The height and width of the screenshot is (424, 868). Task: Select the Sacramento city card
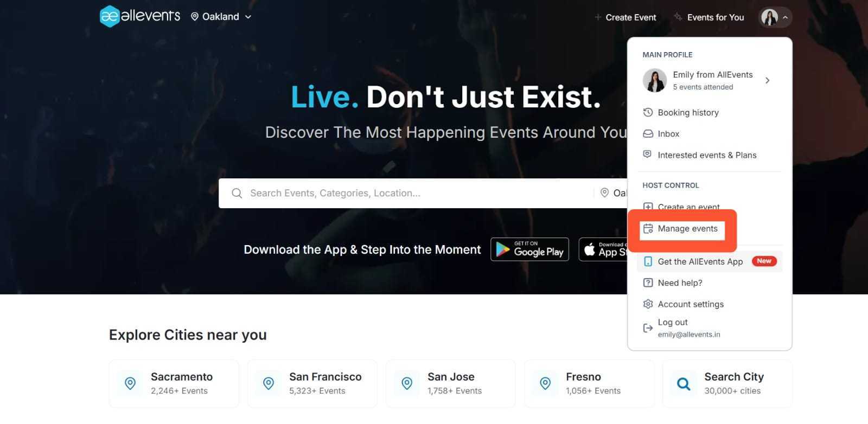click(x=174, y=383)
